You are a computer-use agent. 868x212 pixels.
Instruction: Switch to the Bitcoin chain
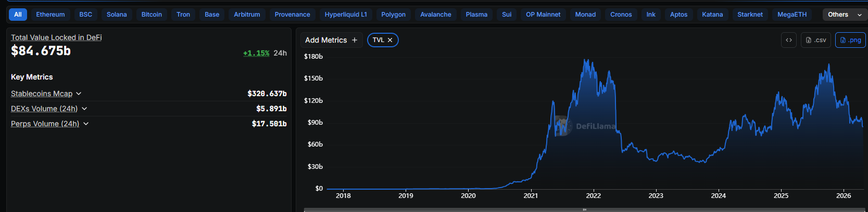click(x=152, y=15)
